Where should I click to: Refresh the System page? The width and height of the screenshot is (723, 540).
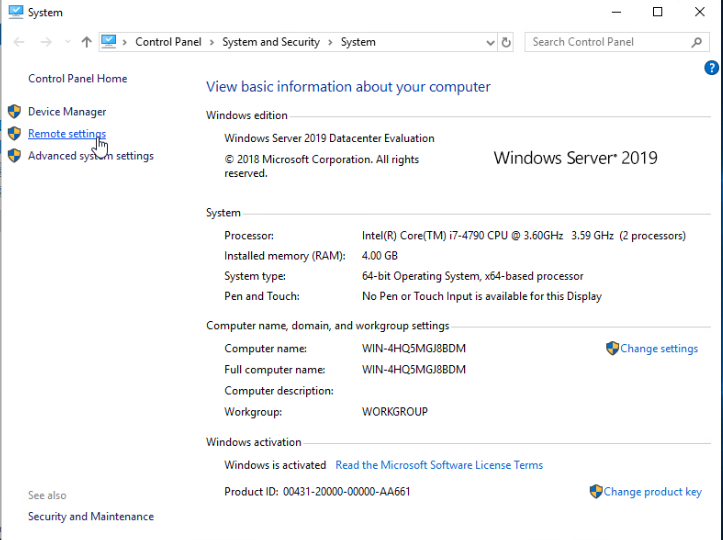pyautogui.click(x=506, y=42)
